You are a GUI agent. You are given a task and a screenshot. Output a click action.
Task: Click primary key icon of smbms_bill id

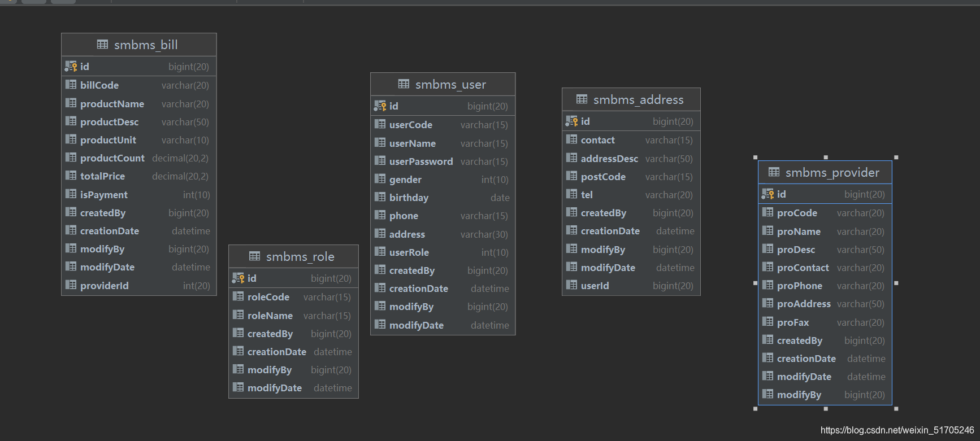click(x=71, y=66)
